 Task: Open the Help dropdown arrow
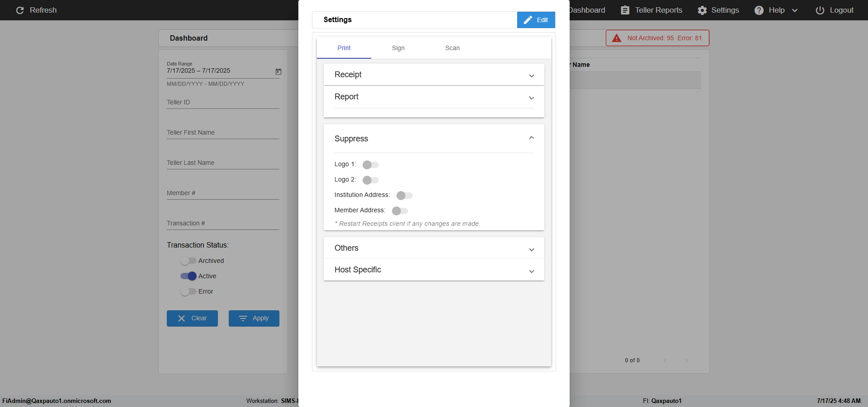pyautogui.click(x=795, y=10)
